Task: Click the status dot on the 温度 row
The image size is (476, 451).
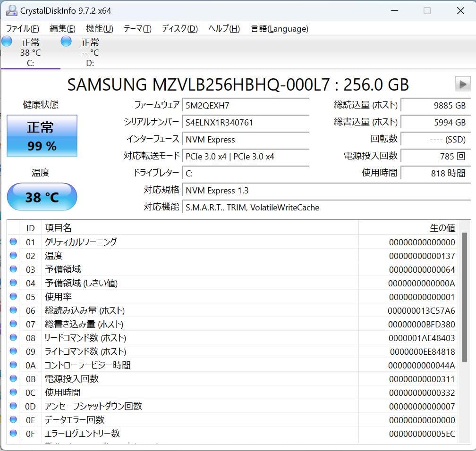Action: click(14, 256)
